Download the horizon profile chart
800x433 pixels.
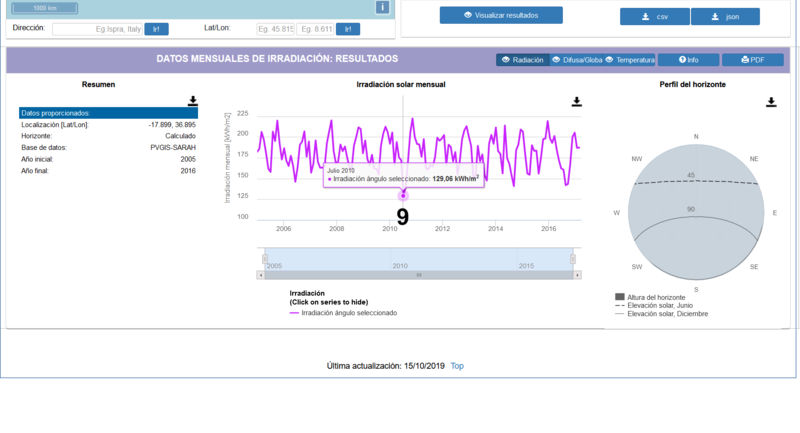pyautogui.click(x=771, y=102)
